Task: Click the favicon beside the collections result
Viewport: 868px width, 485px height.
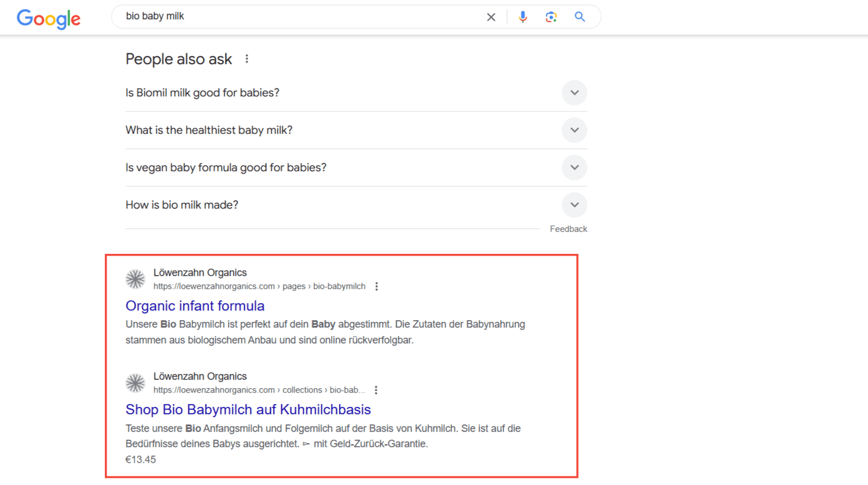Action: click(x=135, y=382)
